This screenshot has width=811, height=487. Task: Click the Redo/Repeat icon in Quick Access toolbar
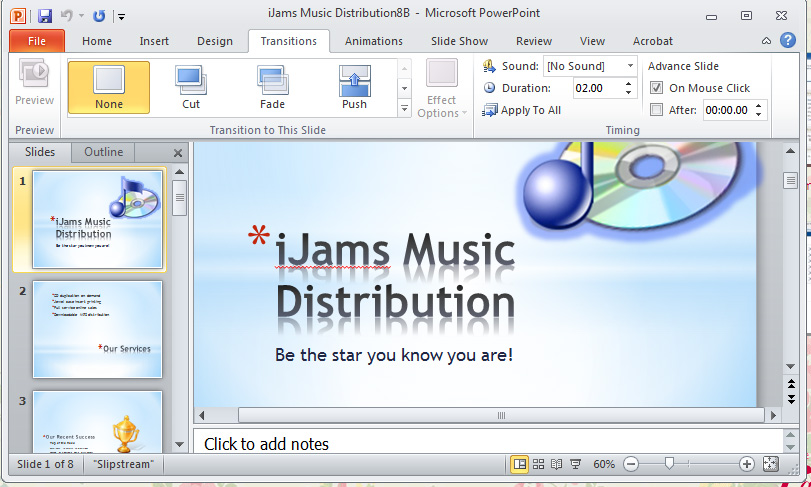[99, 16]
